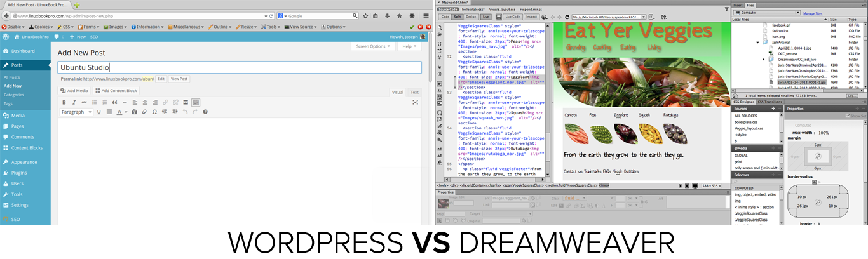Open Paragraph format dropdown
This screenshot has height=259, width=868.
pos(76,112)
